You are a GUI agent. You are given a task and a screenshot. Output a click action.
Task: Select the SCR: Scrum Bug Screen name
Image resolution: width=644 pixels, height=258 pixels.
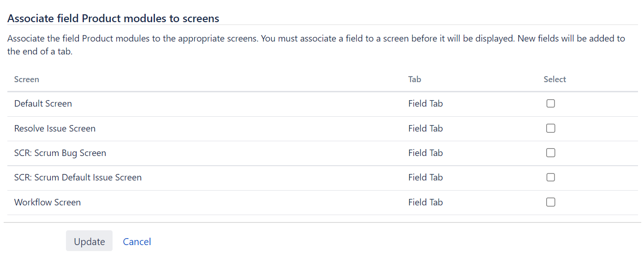(x=60, y=153)
